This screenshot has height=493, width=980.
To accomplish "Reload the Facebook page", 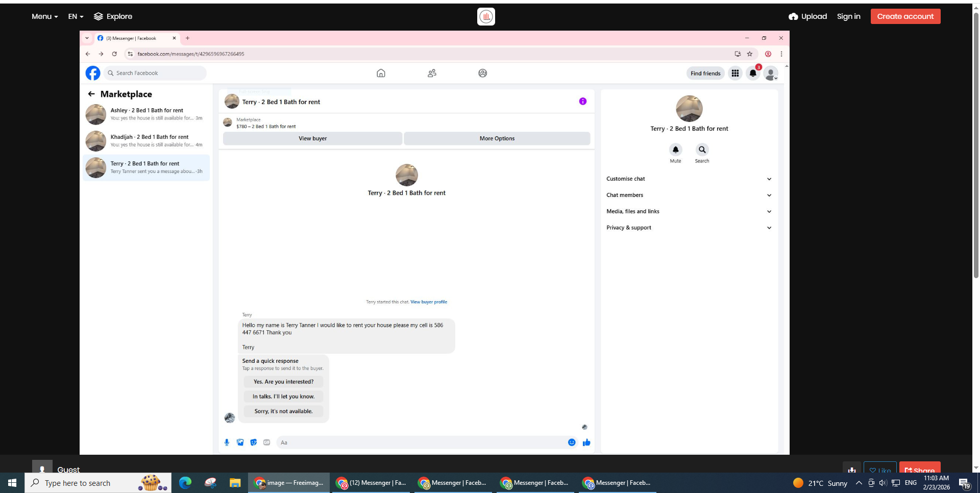I will (114, 54).
